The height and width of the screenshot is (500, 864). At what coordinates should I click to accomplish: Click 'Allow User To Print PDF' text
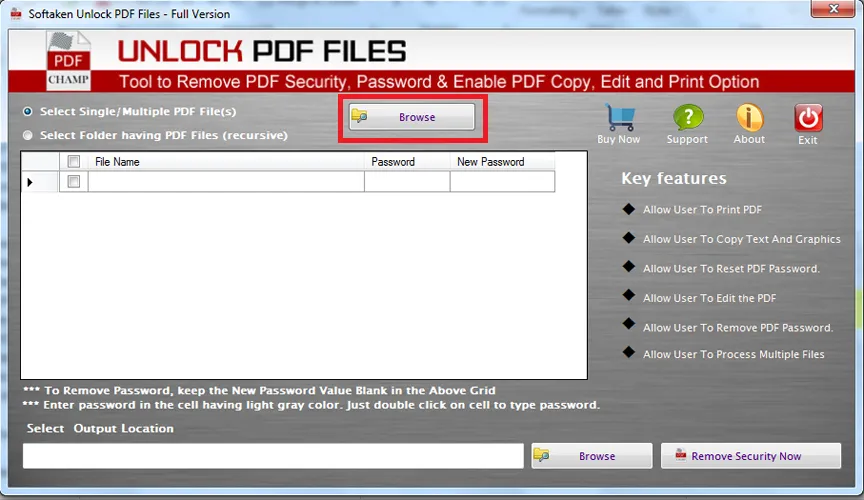click(702, 209)
